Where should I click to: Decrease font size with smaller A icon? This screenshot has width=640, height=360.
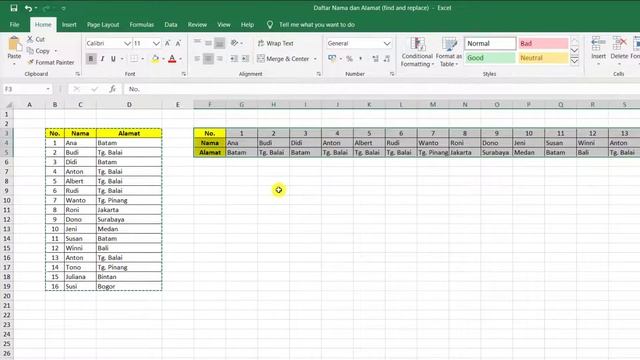tap(178, 43)
